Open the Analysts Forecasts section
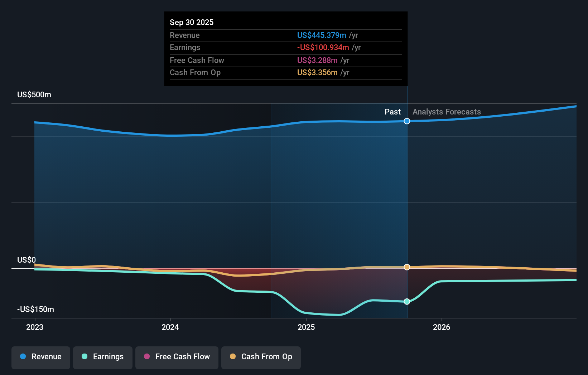Image resolution: width=588 pixels, height=375 pixels. pyautogui.click(x=447, y=112)
